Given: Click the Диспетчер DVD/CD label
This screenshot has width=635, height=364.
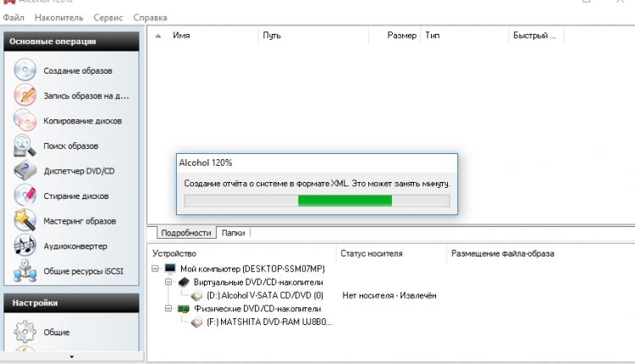Looking at the screenshot, I should pyautogui.click(x=80, y=171).
